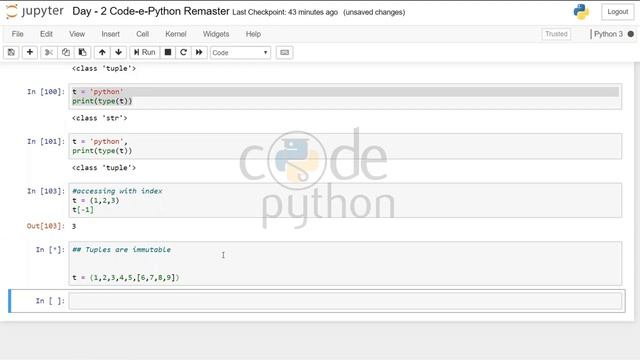Cut selected cells with the scissors icon
Viewport: 640px width, 360px height.
49,52
